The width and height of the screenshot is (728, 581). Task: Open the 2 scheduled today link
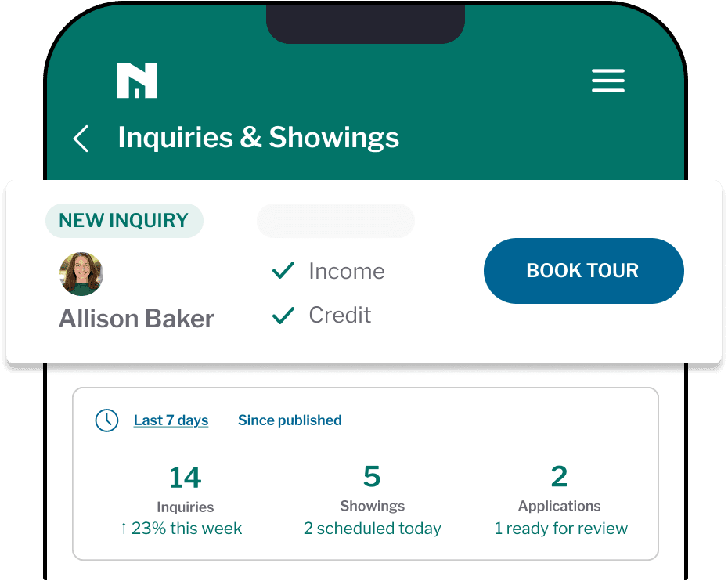[x=372, y=529]
